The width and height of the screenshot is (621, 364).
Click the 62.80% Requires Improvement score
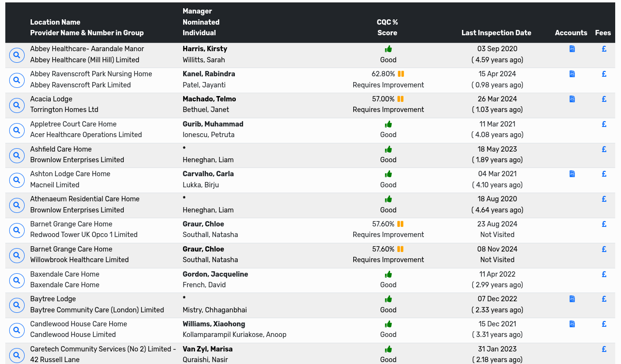tap(383, 74)
